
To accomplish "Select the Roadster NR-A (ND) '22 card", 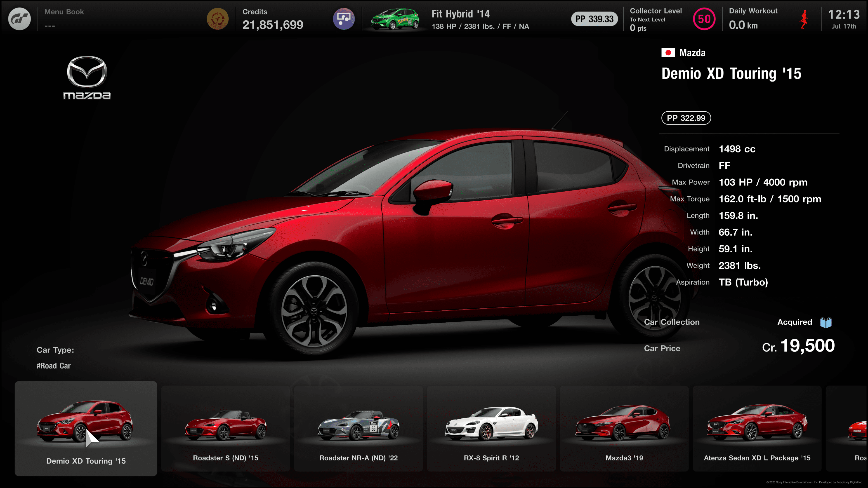I will click(358, 428).
